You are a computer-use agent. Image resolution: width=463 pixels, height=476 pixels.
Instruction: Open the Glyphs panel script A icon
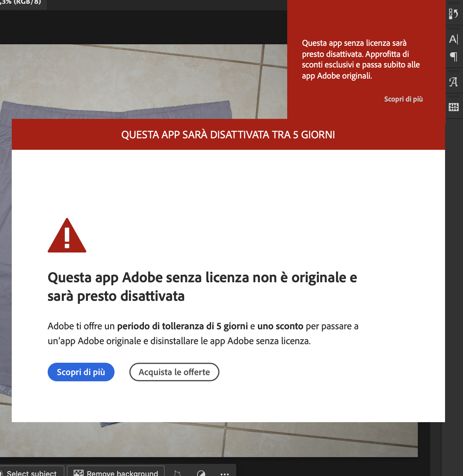(x=453, y=82)
